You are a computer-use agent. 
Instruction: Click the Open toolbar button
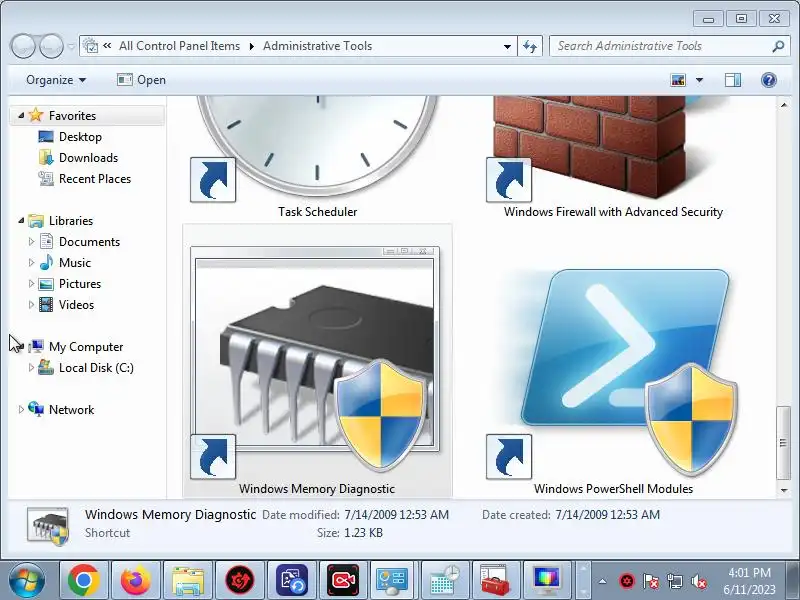tap(141, 80)
